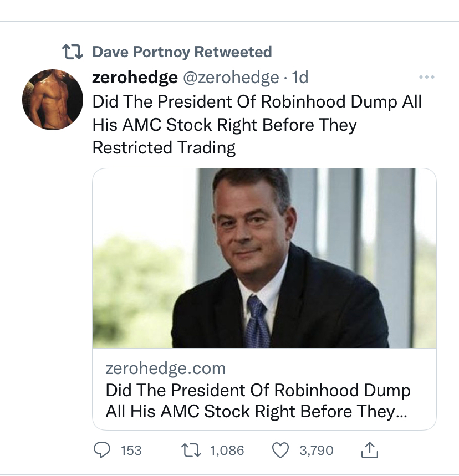Like the tweet with the heart icon
459x476 pixels.
282,451
